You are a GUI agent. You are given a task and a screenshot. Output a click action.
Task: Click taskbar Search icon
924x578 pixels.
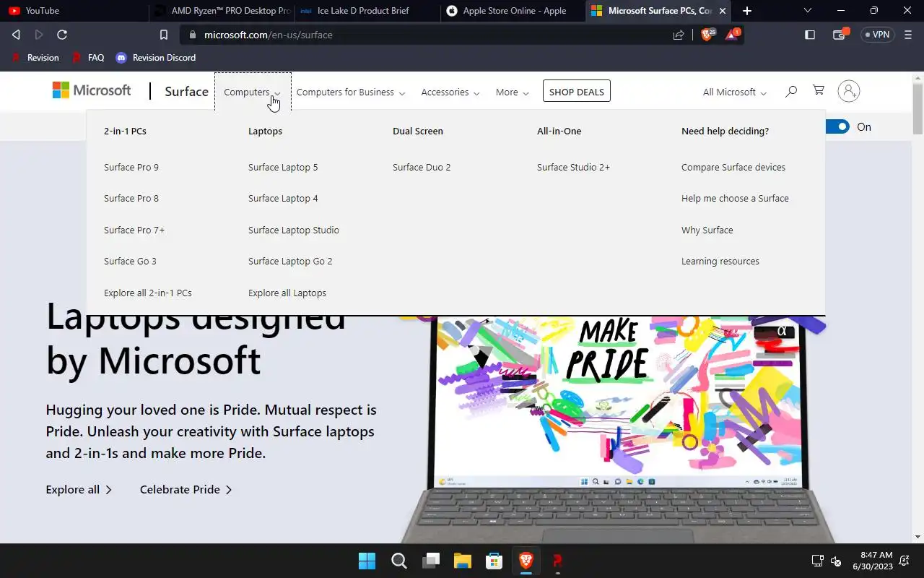[398, 561]
